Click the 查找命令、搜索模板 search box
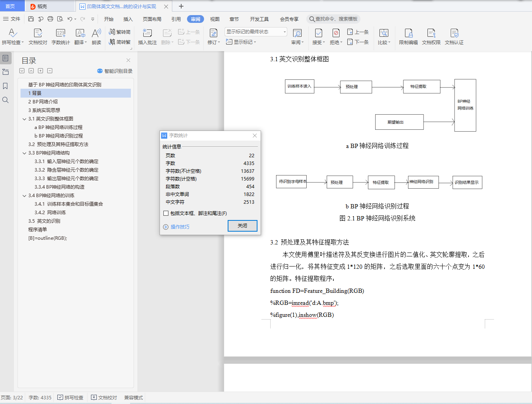The width and height of the screenshot is (532, 404). pyautogui.click(x=333, y=19)
